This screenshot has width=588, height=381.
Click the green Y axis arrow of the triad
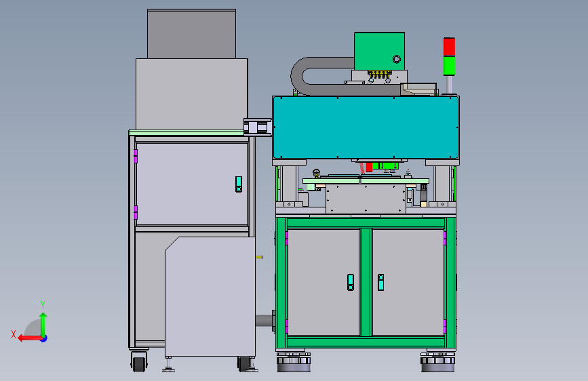(x=43, y=324)
